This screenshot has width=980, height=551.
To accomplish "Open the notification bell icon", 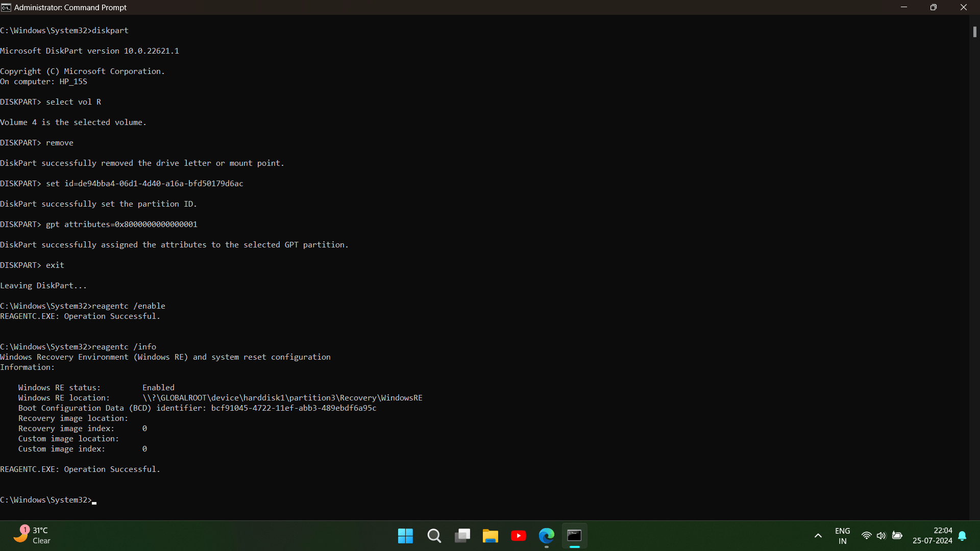I will [963, 536].
